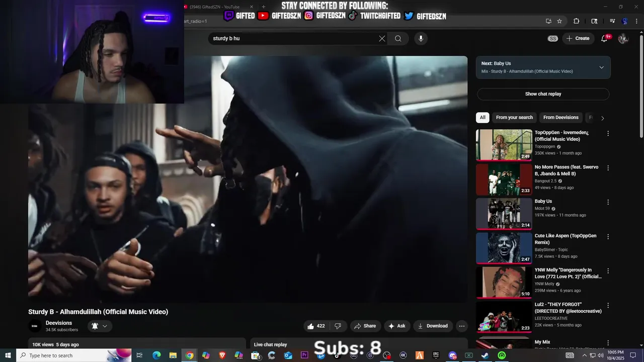
Task: Share the video
Action: click(x=365, y=326)
